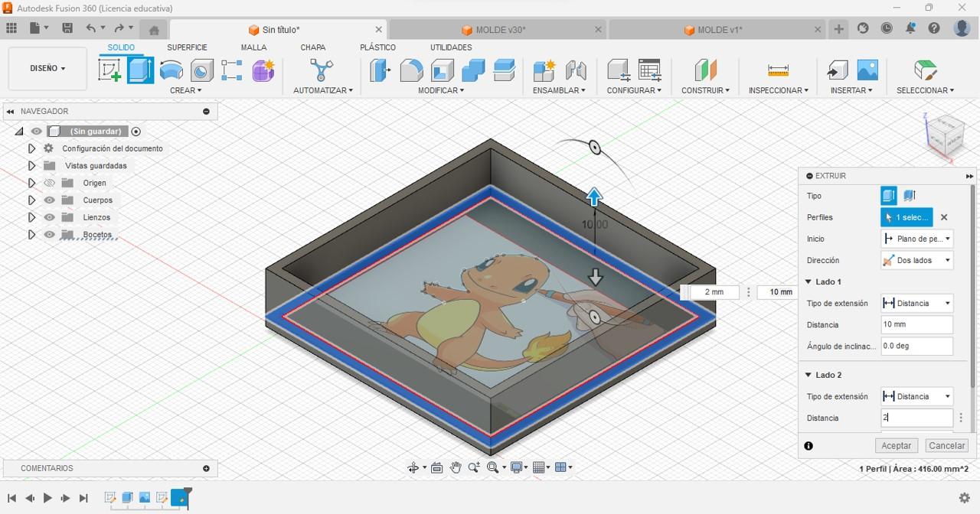Click the New Component icon
This screenshot has height=514, width=980.
[544, 70]
